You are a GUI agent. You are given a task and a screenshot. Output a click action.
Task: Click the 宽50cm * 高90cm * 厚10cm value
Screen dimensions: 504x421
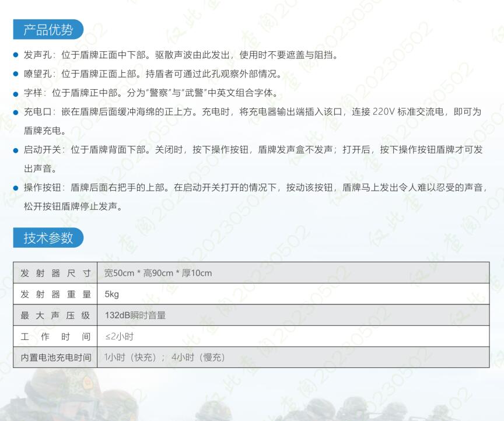(x=158, y=273)
